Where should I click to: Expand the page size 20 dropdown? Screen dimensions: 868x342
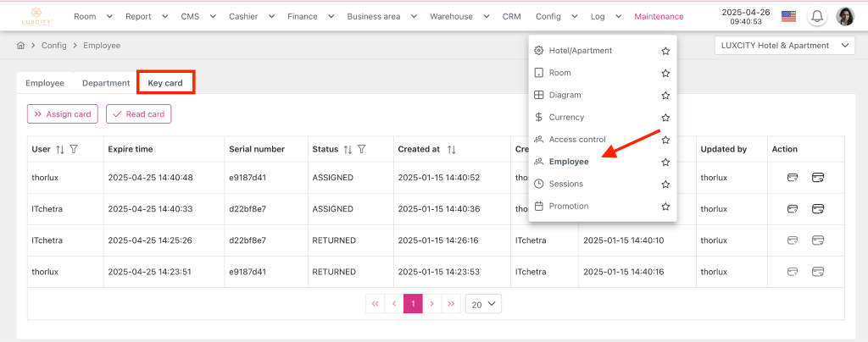pos(483,304)
